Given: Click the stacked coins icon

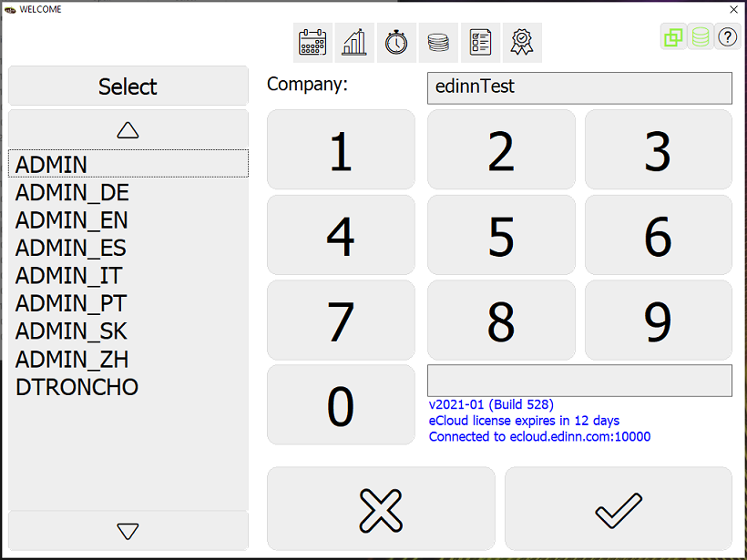Looking at the screenshot, I should tap(438, 43).
